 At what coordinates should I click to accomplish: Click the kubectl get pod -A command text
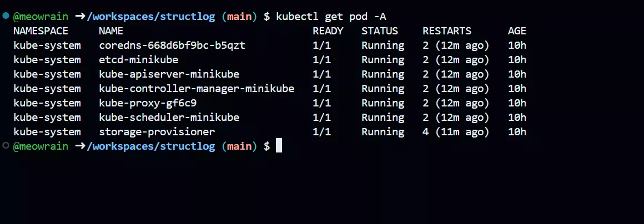(x=331, y=17)
